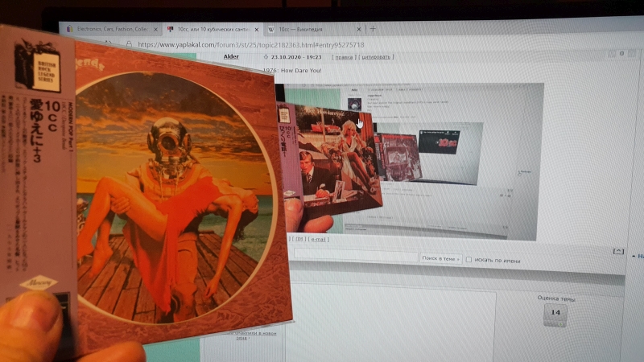Enable the искать по имени checkbox

469,260
